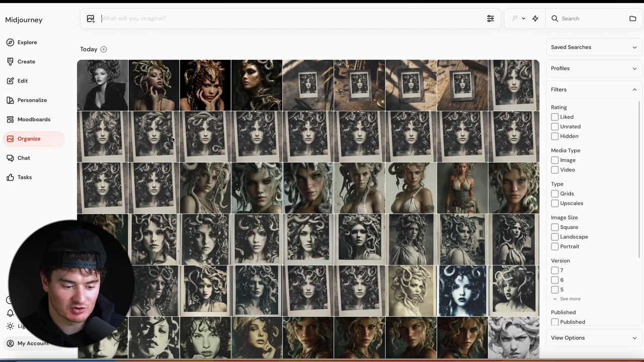This screenshot has height=362, width=644.
Task: Click the Edit pencil icon
Action: click(10, 80)
